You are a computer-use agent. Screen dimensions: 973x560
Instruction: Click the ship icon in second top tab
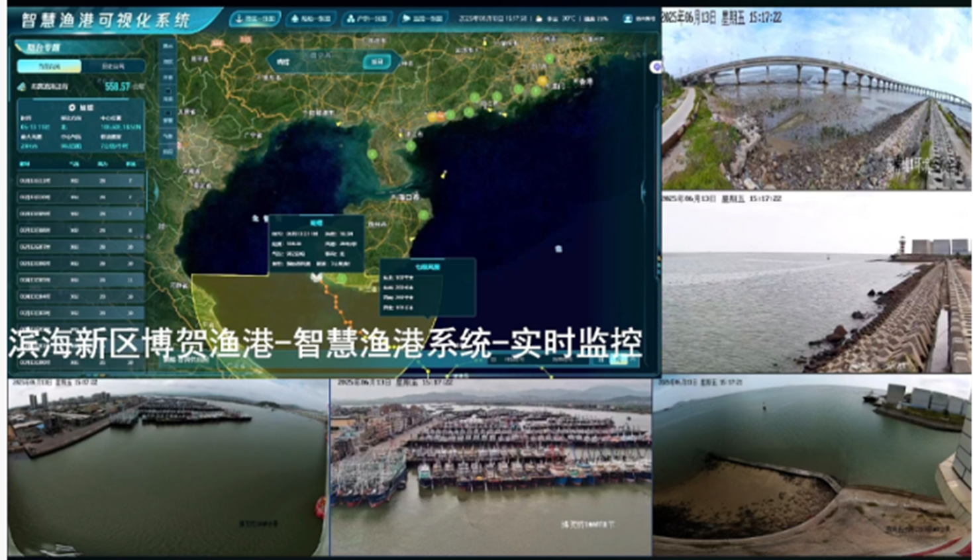295,19
